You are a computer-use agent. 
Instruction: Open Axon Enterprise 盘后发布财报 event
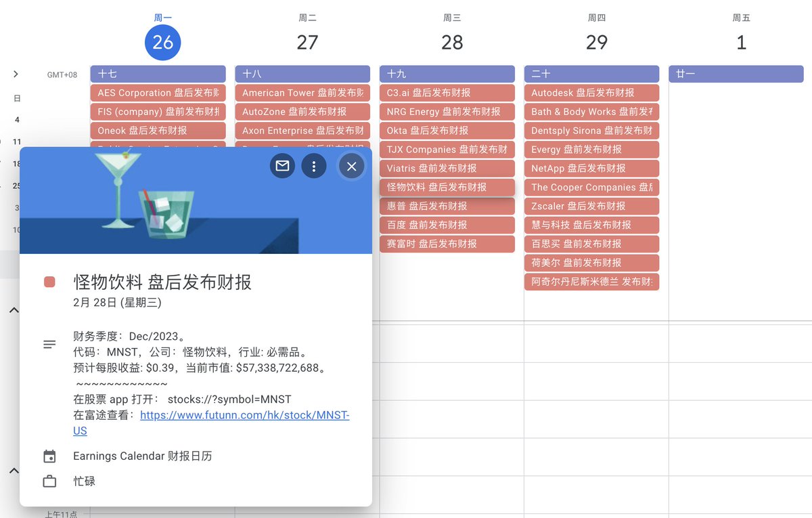click(302, 131)
